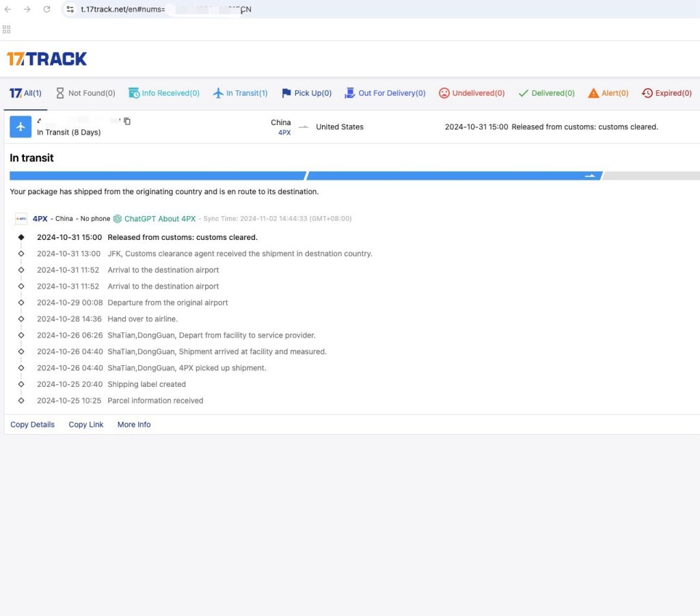Filter by In Transit(1)

pos(240,93)
